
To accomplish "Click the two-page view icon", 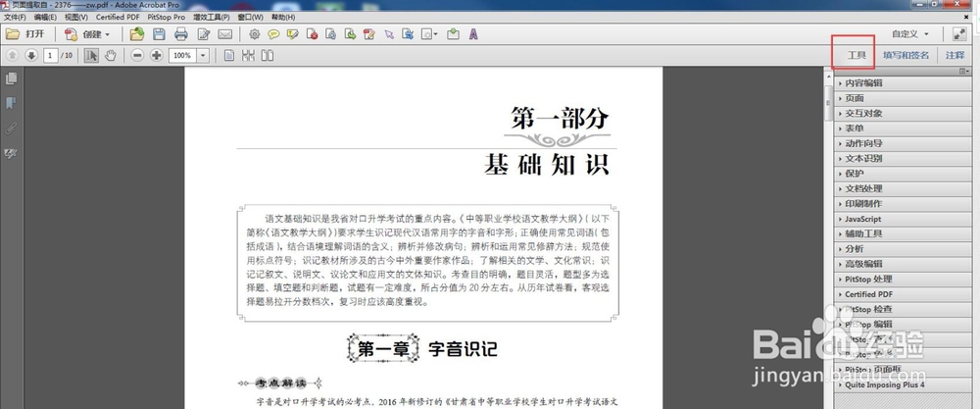I will pos(268,56).
